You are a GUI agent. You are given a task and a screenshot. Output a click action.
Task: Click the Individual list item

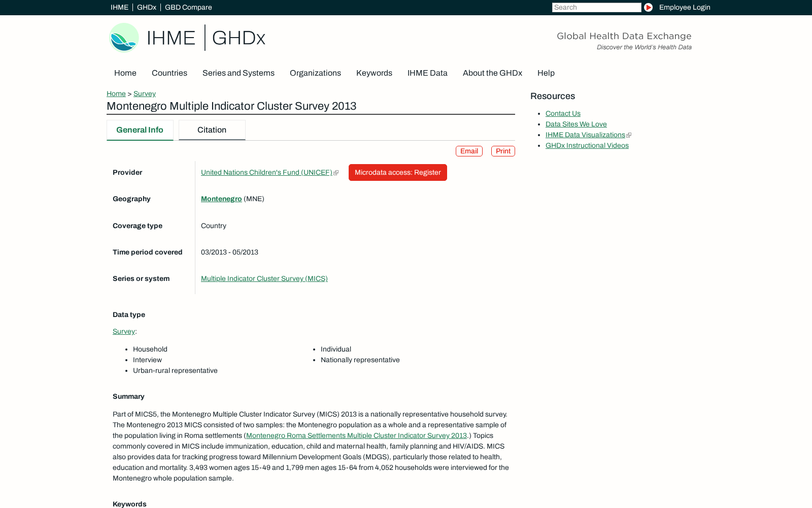point(336,349)
